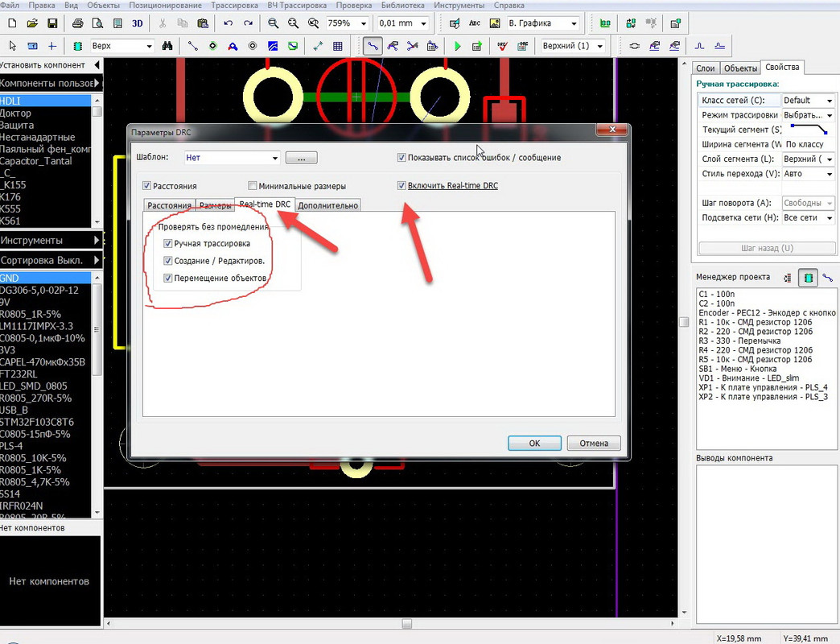Click the vertical canvas scrollbar thumb
The height and width of the screenshot is (644, 840).
[684, 322]
